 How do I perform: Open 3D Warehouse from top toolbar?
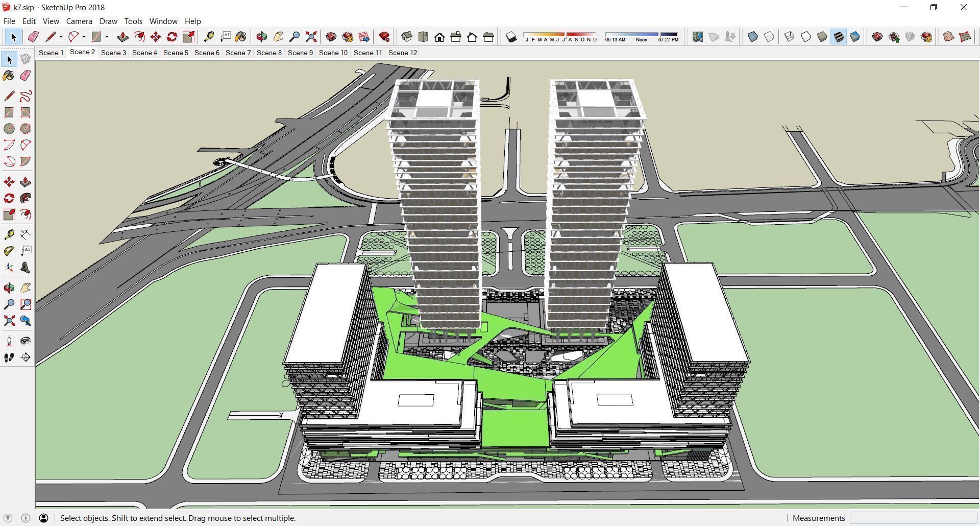pos(331,37)
